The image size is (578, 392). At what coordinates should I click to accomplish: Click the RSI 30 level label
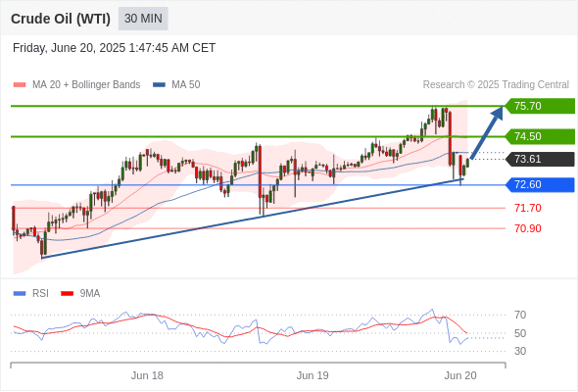pos(520,351)
